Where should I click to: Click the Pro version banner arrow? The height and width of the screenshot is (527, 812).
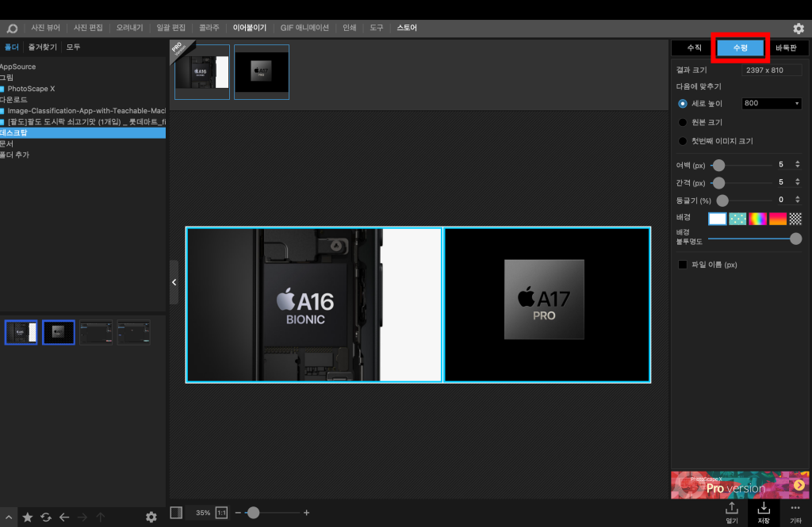[799, 485]
